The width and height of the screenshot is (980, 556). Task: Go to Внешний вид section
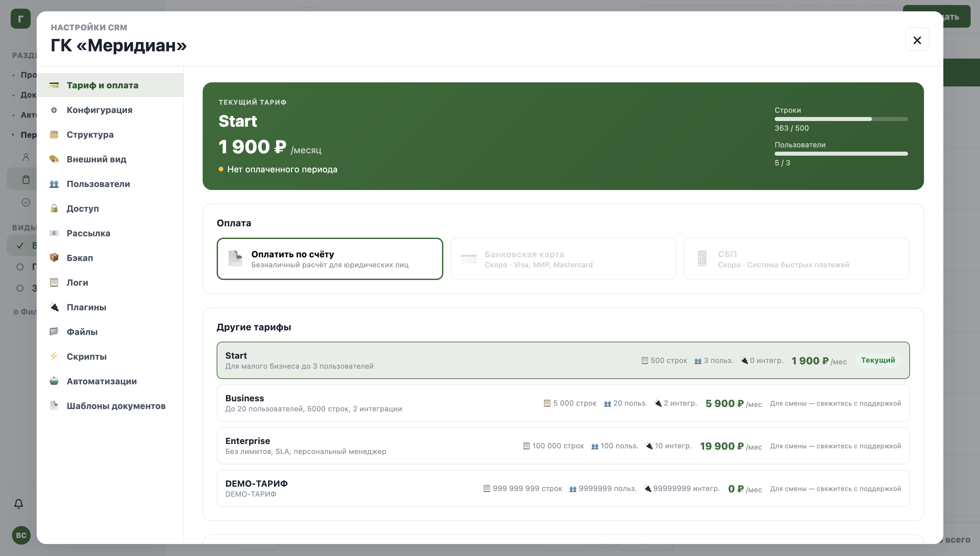(110, 159)
